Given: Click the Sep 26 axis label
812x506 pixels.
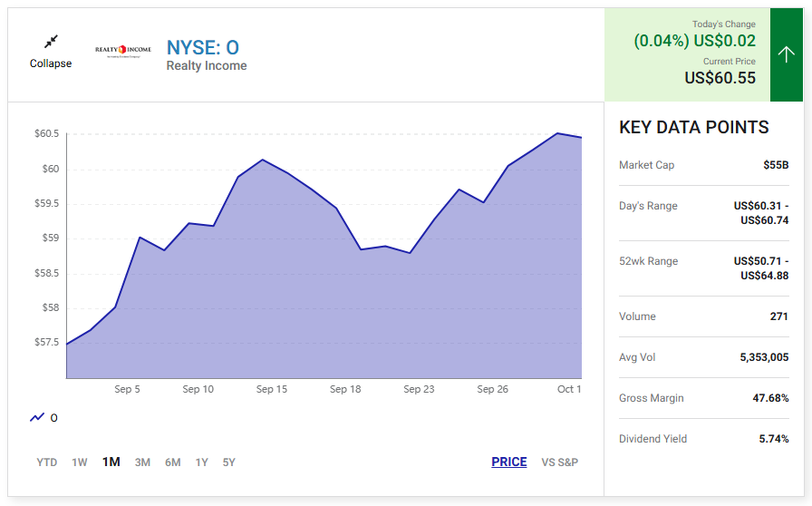Looking at the screenshot, I should pyautogui.click(x=492, y=389).
